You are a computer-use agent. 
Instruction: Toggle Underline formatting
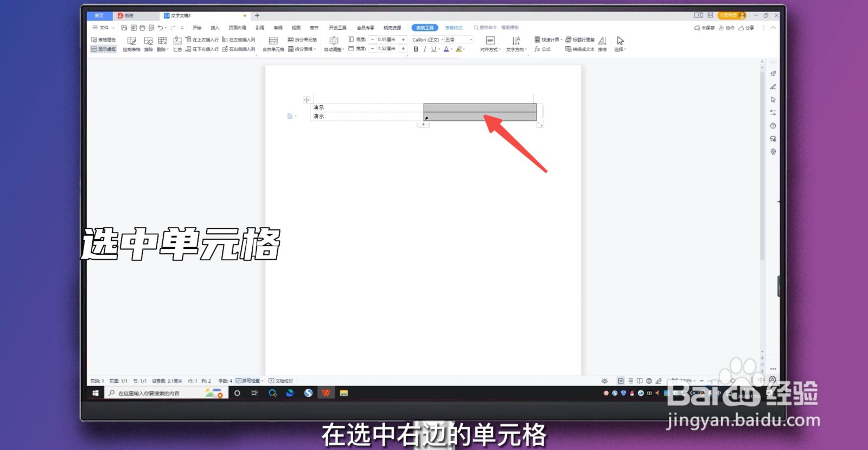pos(433,49)
